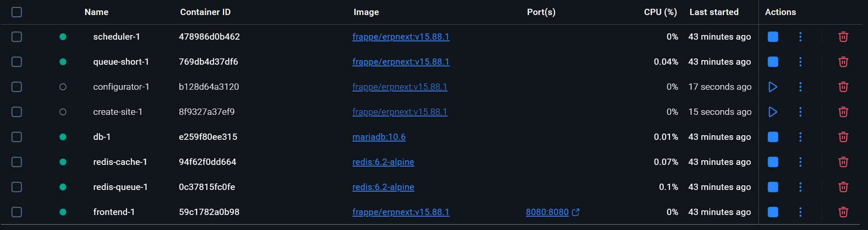
Task: Open more actions menu for configurator-1
Action: 800,87
